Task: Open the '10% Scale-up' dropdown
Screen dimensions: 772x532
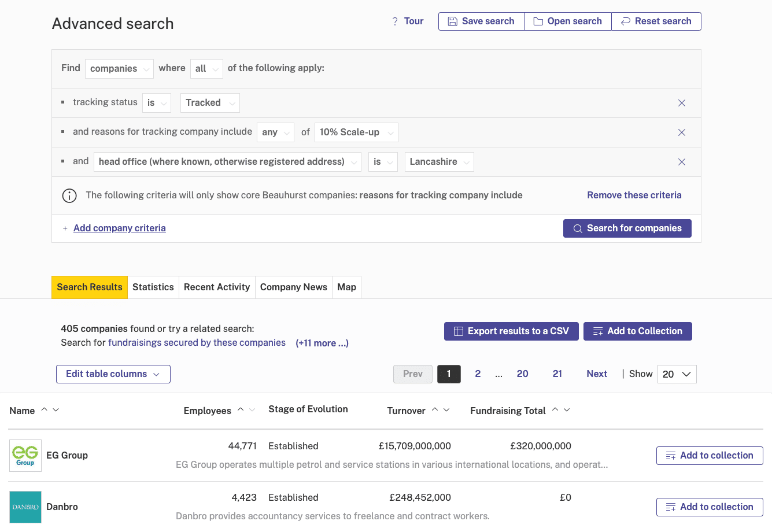Action: coord(356,132)
